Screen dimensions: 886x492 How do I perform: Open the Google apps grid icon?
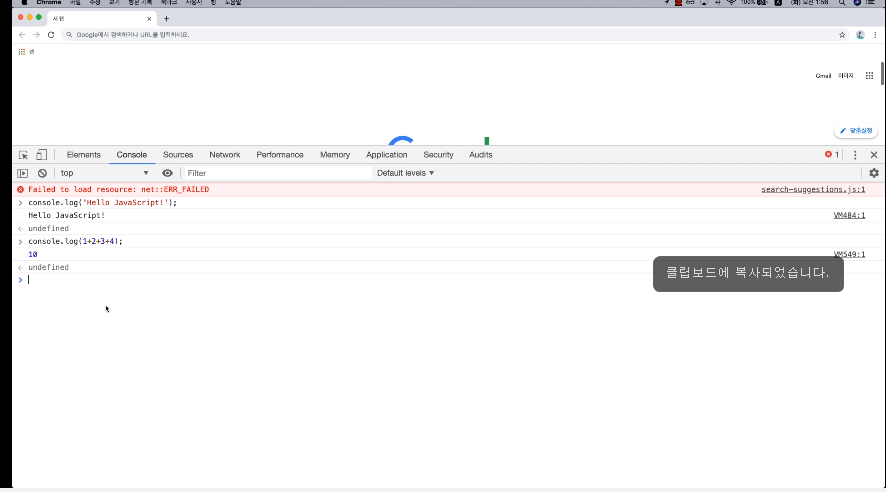[x=869, y=76]
